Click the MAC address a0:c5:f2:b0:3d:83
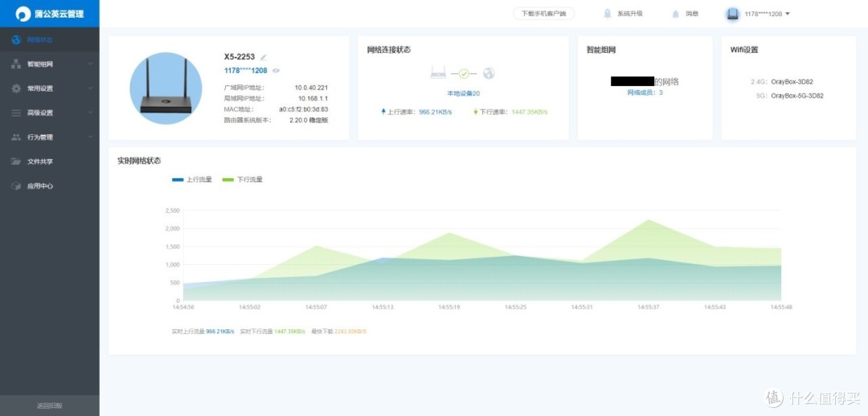 [303, 109]
